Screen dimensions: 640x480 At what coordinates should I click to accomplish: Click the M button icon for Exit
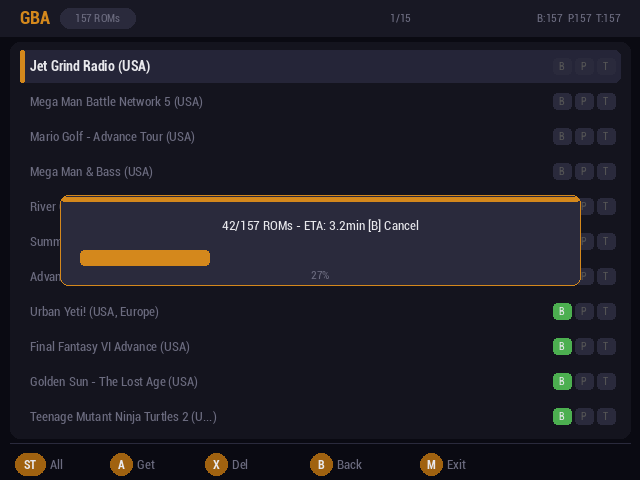(431, 464)
